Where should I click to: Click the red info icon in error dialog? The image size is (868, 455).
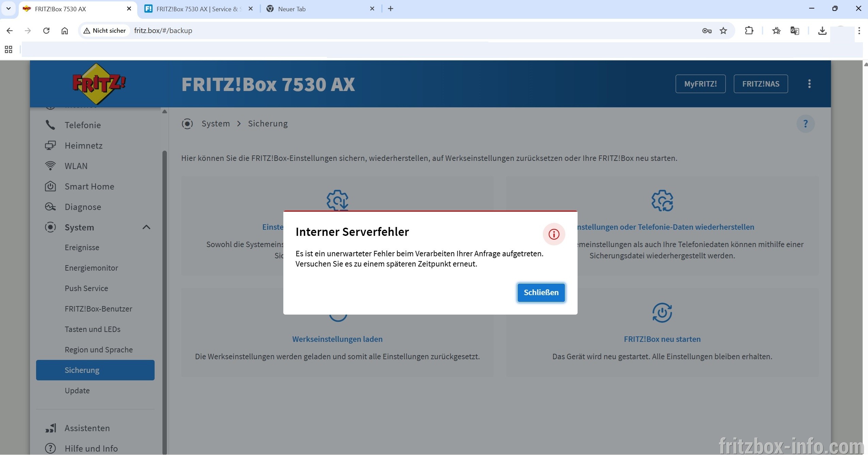(554, 234)
